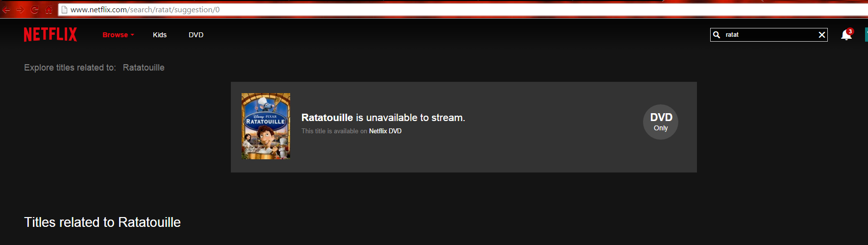The image size is (868, 245).
Task: Go back using browser back arrow
Action: click(x=6, y=9)
